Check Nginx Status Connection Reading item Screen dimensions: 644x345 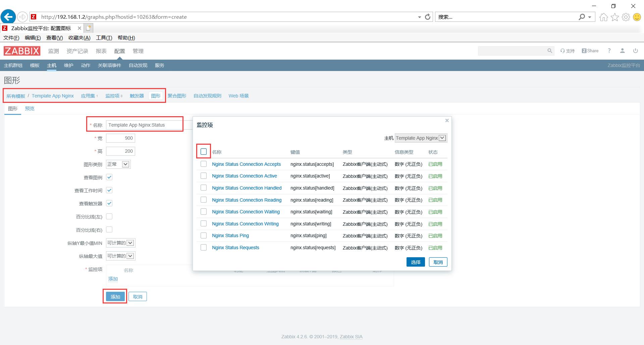[204, 200]
